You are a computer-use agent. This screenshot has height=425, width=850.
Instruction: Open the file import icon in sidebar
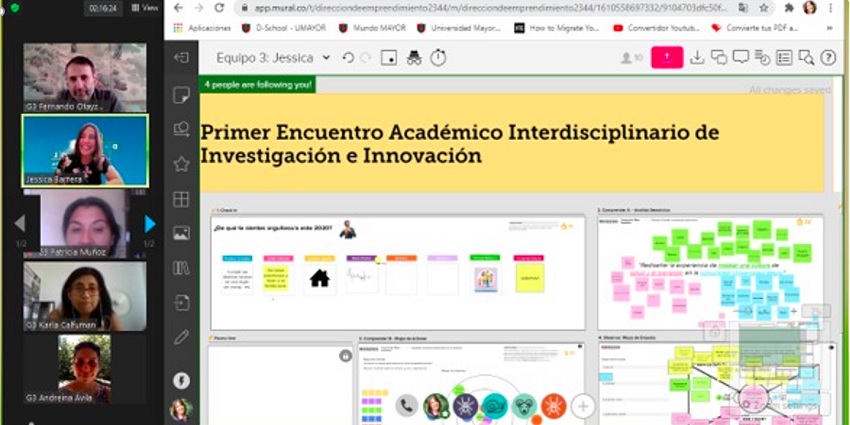181,302
